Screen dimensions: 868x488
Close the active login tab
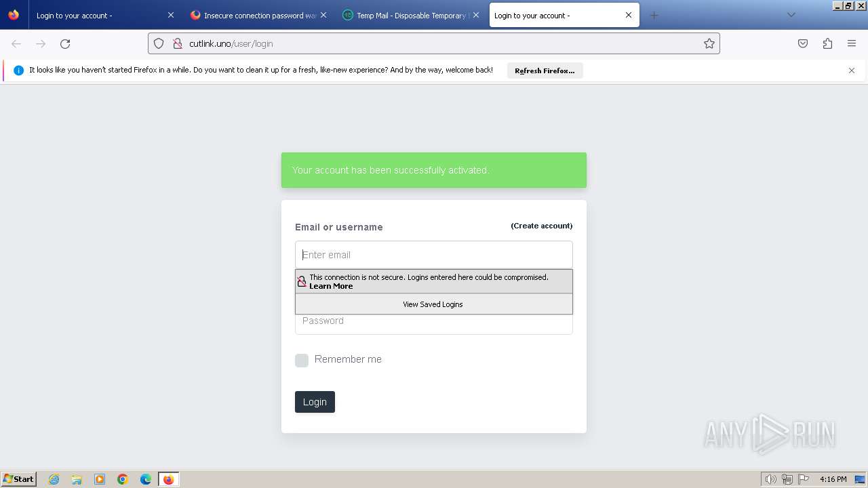[x=629, y=15]
